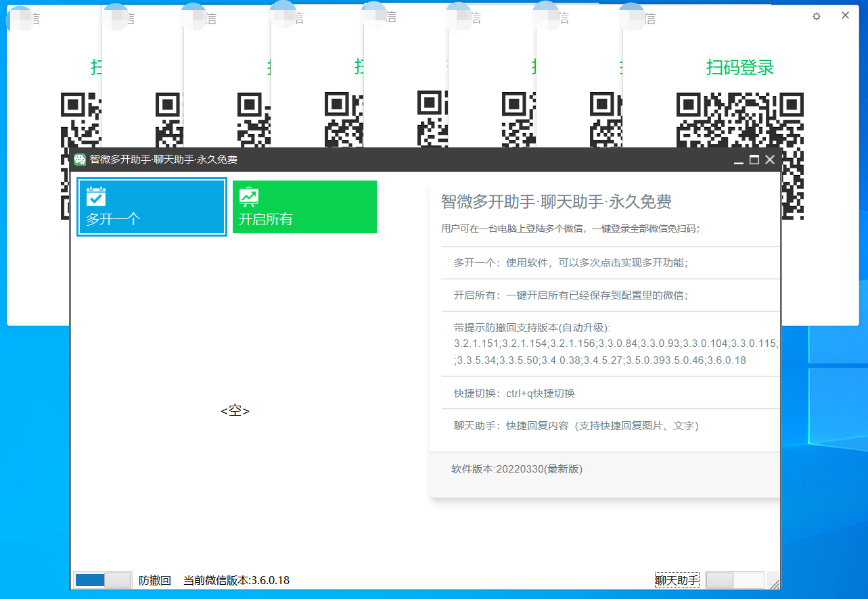This screenshot has width=868, height=599.
Task: Click the 聊天助手 button in the status bar
Action: [677, 579]
